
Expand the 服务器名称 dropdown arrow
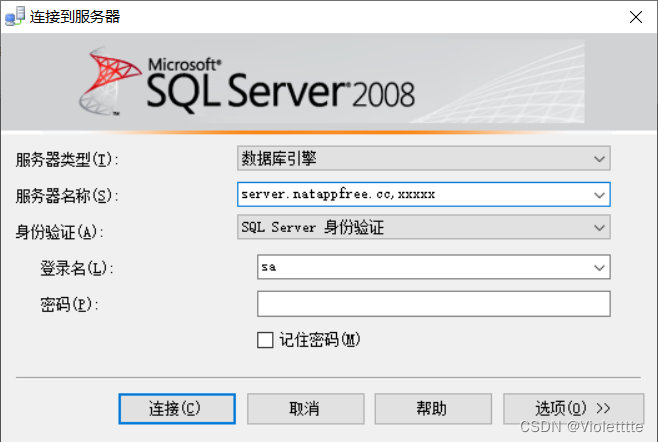599,195
